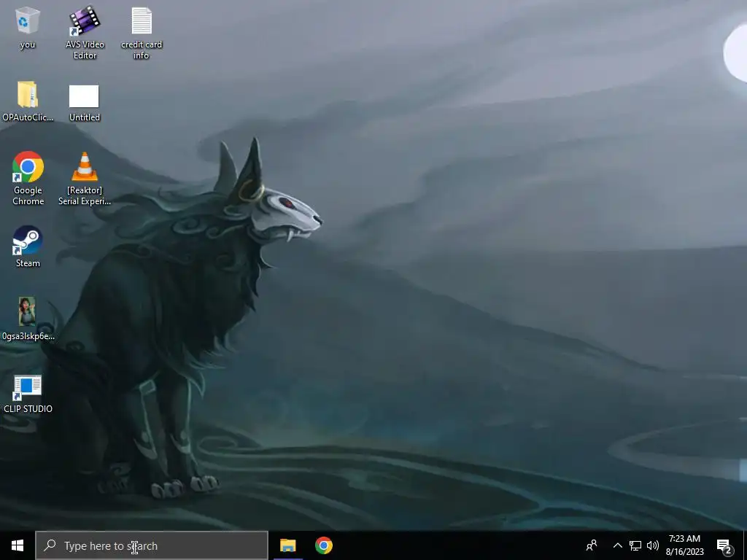
Task: Open the People icon in taskbar
Action: pos(592,545)
